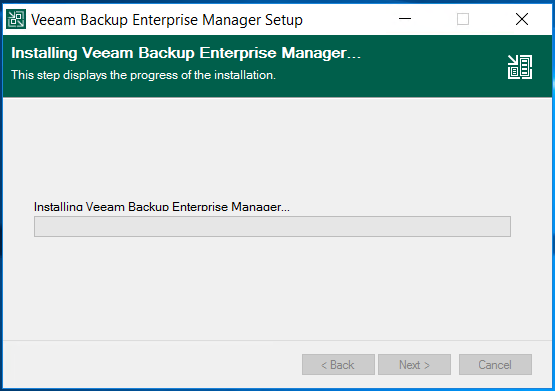Click the Cancel button
Image resolution: width=555 pixels, height=391 pixels.
pos(495,364)
